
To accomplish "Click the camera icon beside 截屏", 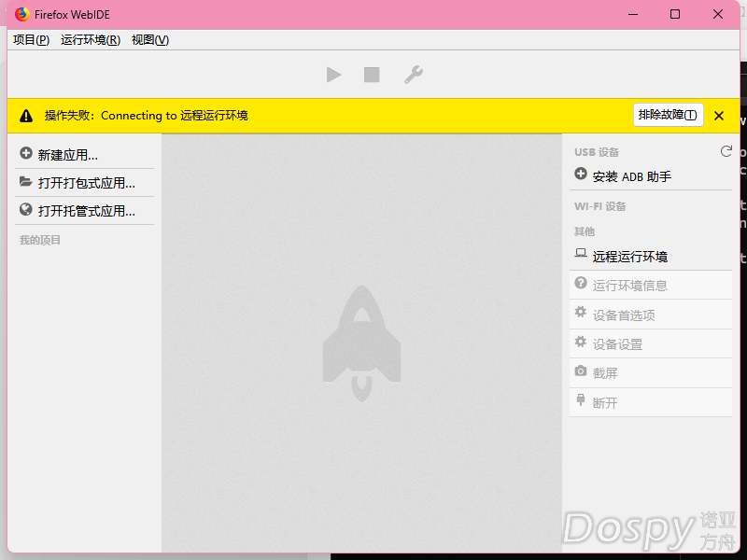I will (x=580, y=371).
